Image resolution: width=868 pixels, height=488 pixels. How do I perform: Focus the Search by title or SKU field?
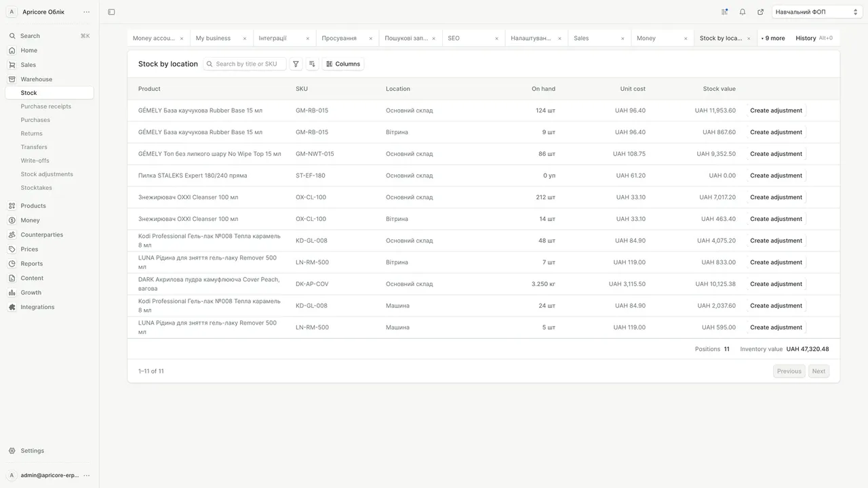[x=245, y=64]
